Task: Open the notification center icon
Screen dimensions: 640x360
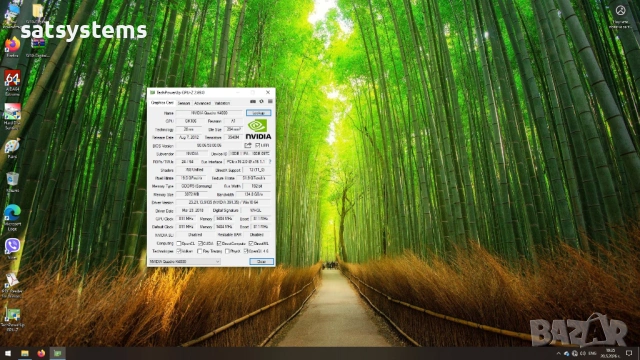Action: click(x=629, y=353)
